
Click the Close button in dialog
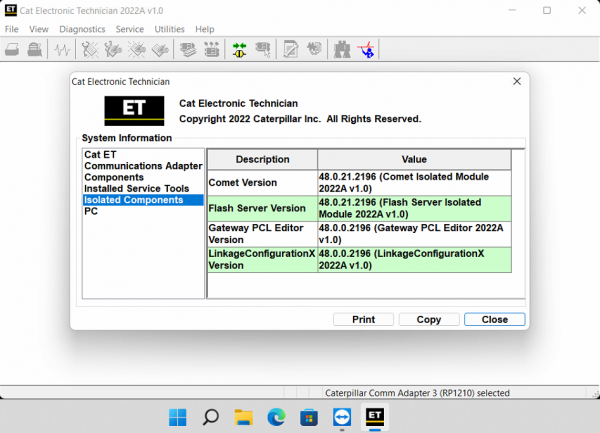(x=495, y=319)
